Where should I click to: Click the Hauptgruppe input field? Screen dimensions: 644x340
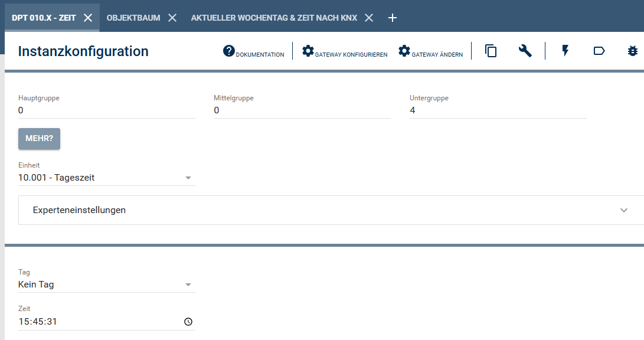[x=106, y=110]
